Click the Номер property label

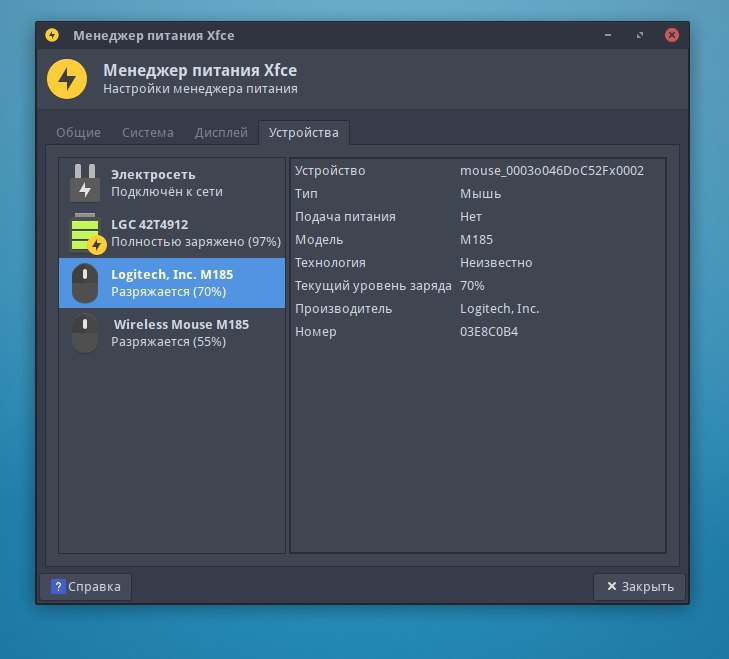(315, 332)
